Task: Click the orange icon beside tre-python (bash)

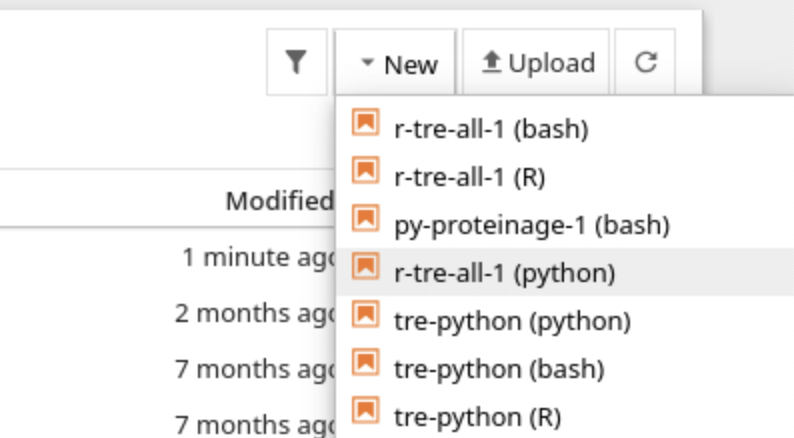Action: point(366,364)
